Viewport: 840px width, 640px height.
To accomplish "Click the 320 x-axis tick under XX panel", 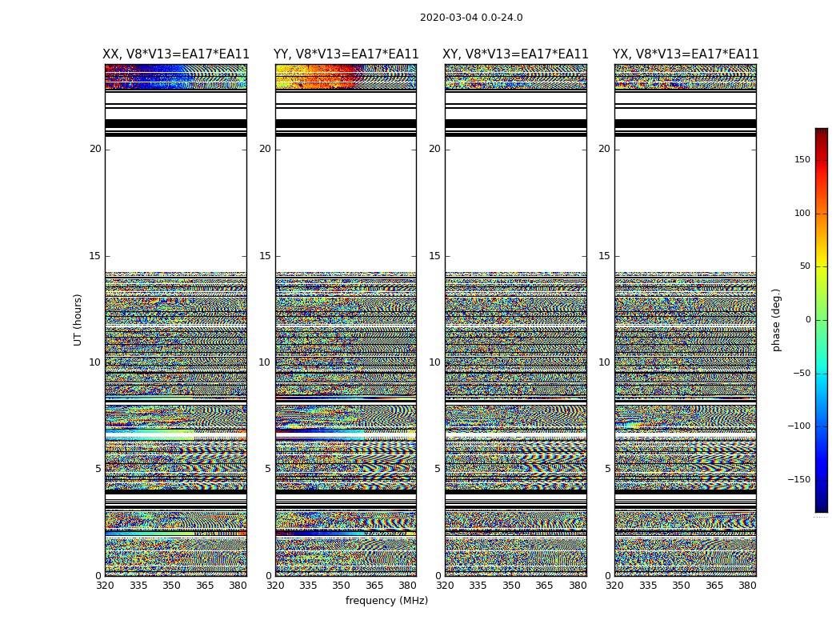I will (x=105, y=586).
